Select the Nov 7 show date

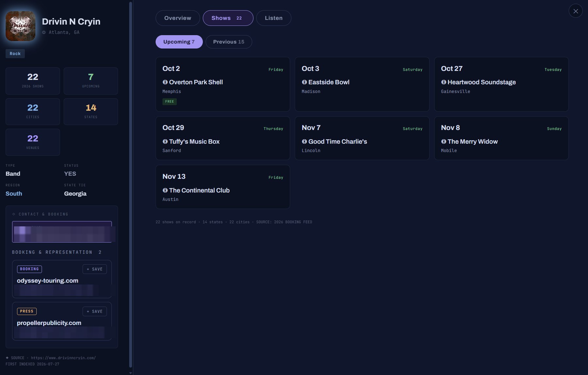coord(311,128)
